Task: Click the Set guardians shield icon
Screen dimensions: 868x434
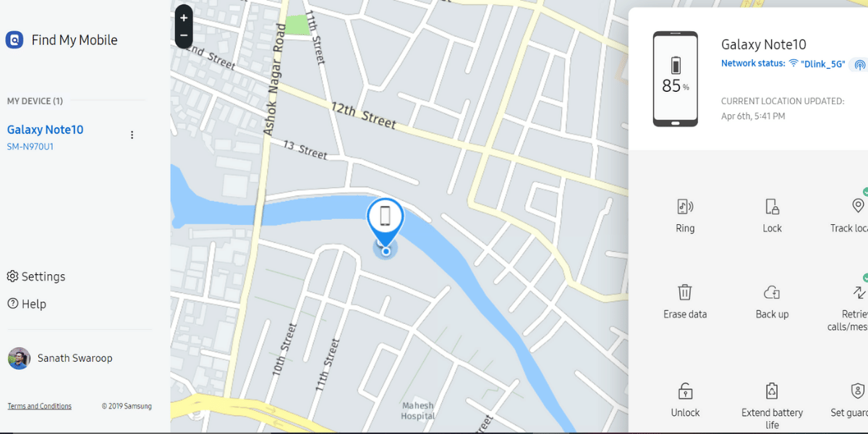Action: 859,391
